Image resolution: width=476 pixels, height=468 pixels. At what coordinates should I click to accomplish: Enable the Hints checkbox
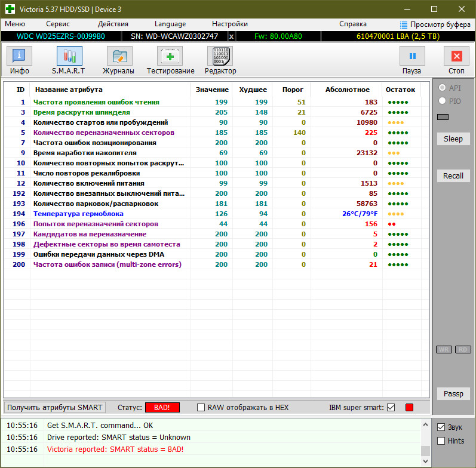(x=441, y=441)
